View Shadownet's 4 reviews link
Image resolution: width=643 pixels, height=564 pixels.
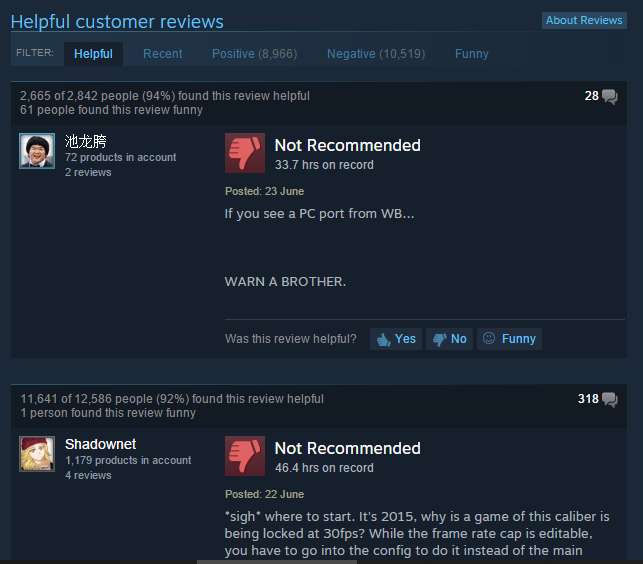click(88, 475)
